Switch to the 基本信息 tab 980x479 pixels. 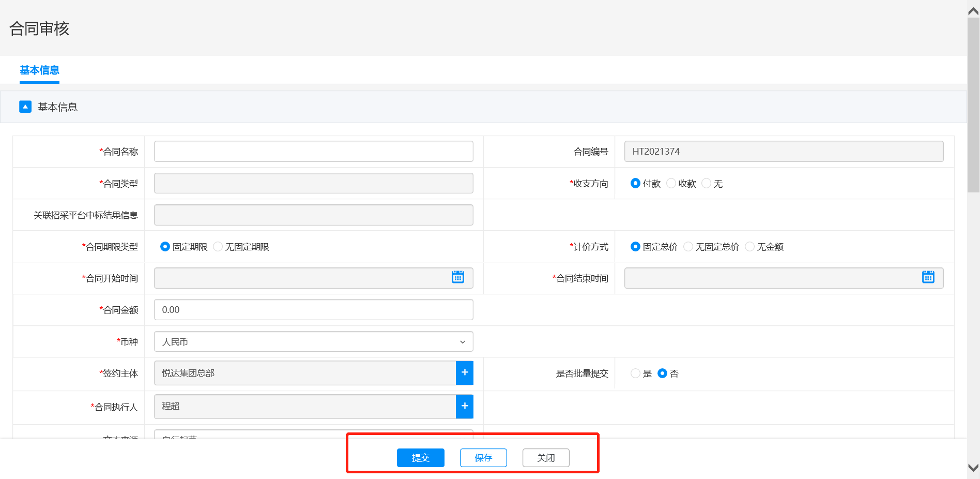point(39,70)
